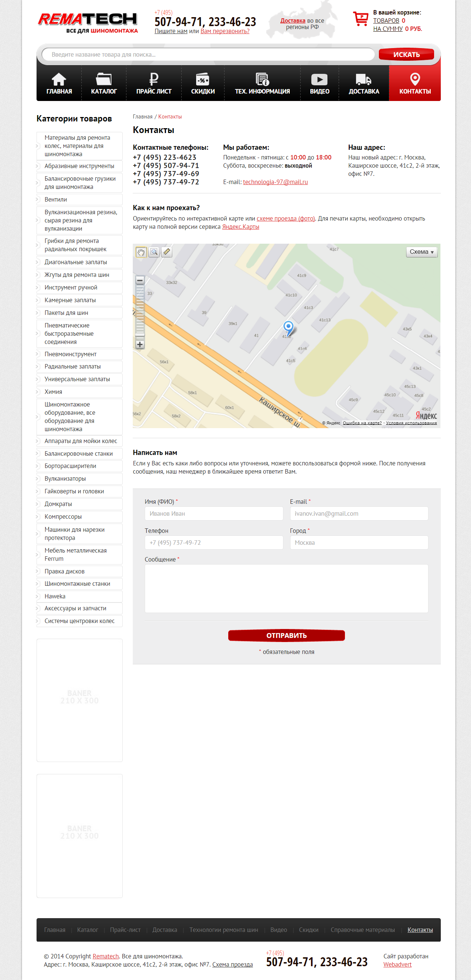Click the blue location pin on map
The width and height of the screenshot is (471, 980).
click(288, 327)
